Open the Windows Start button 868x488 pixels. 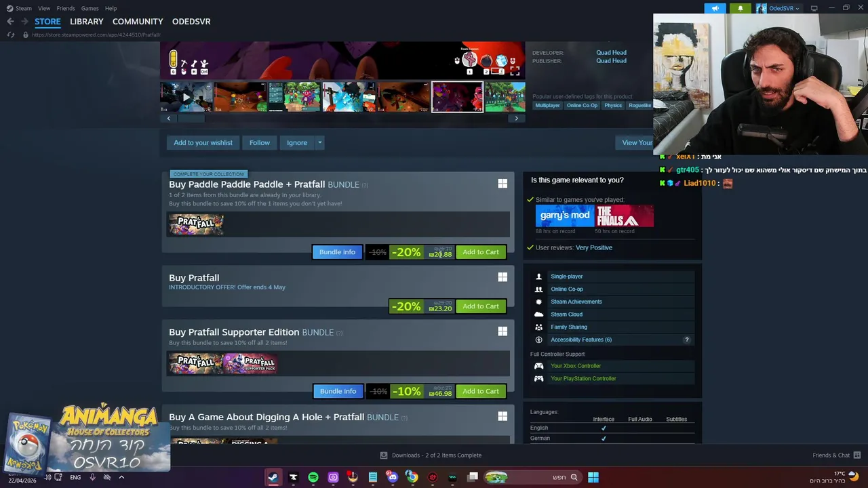pos(593,477)
